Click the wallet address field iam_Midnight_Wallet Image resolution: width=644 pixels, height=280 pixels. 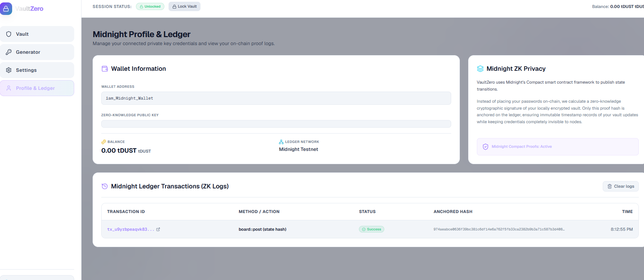(276, 98)
